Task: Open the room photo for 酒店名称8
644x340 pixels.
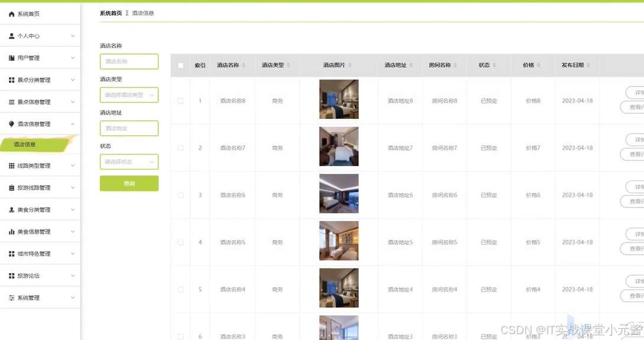Action: (x=339, y=99)
